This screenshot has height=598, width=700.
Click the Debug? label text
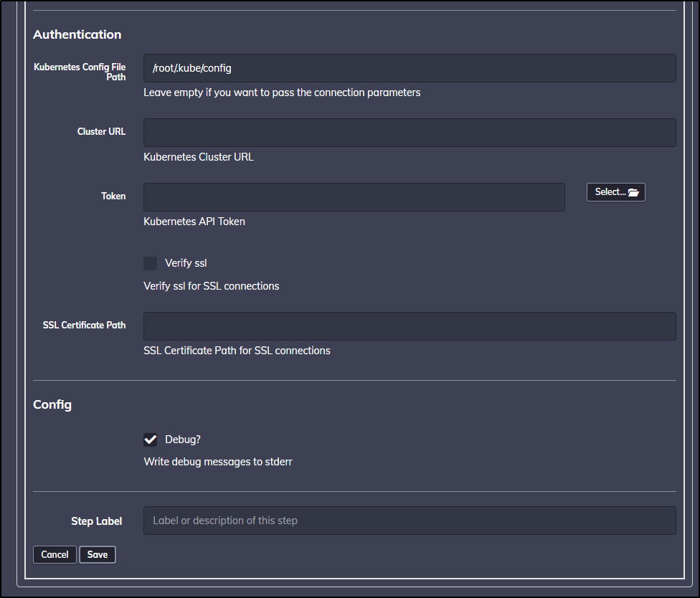pos(183,440)
